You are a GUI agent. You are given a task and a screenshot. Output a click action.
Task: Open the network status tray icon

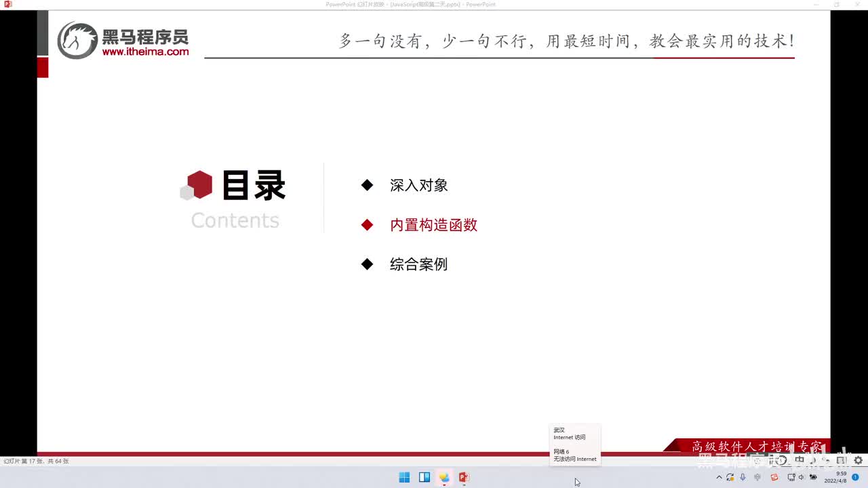(791, 477)
